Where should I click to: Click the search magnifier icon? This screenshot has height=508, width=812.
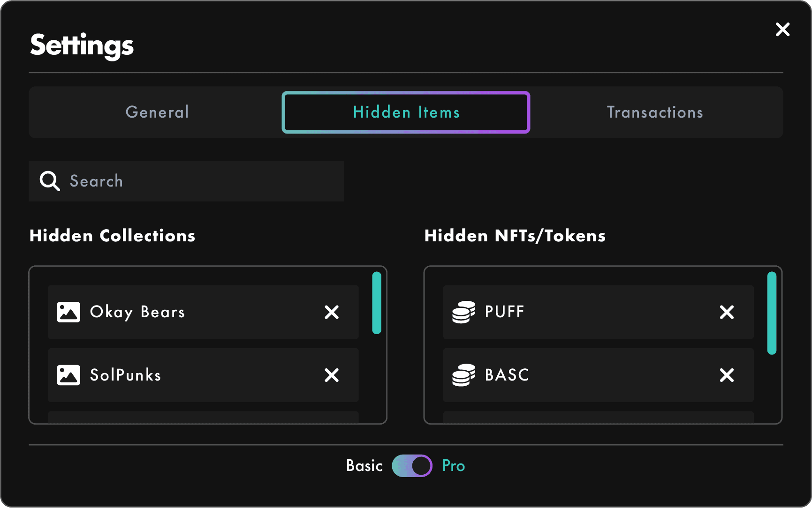tap(49, 181)
